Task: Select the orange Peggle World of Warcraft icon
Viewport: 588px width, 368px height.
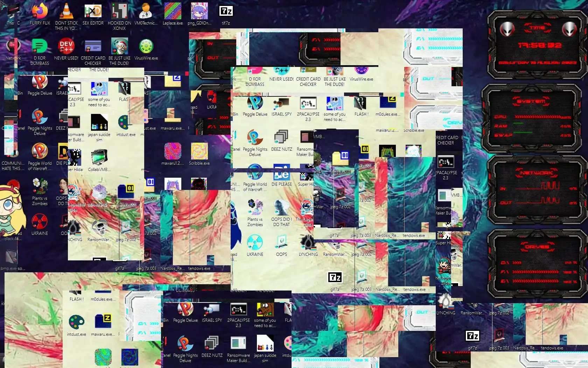Action: click(x=40, y=151)
